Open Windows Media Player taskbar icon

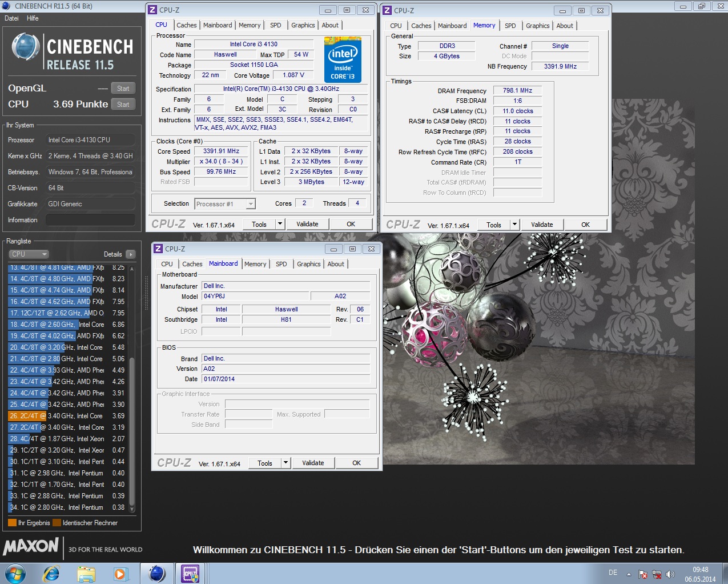coord(120,573)
